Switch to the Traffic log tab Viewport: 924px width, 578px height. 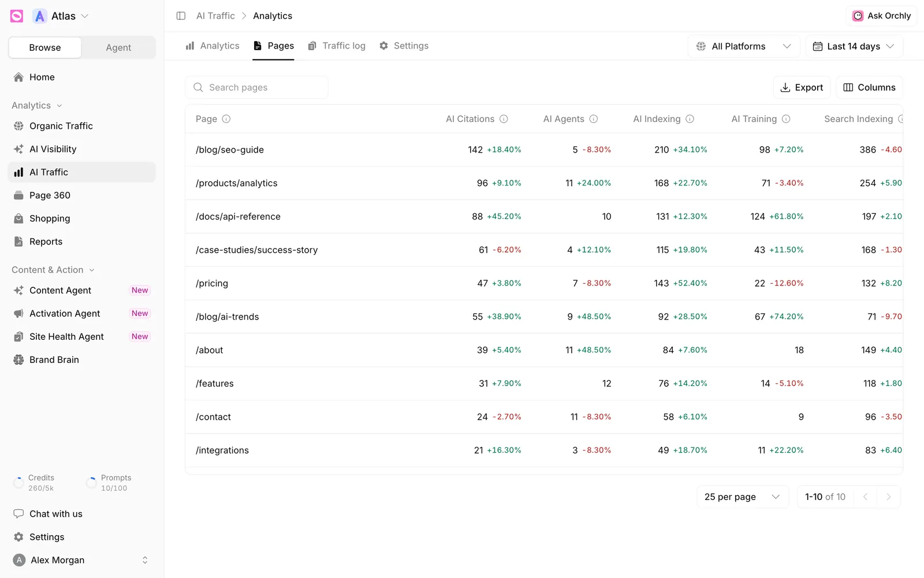pos(337,46)
